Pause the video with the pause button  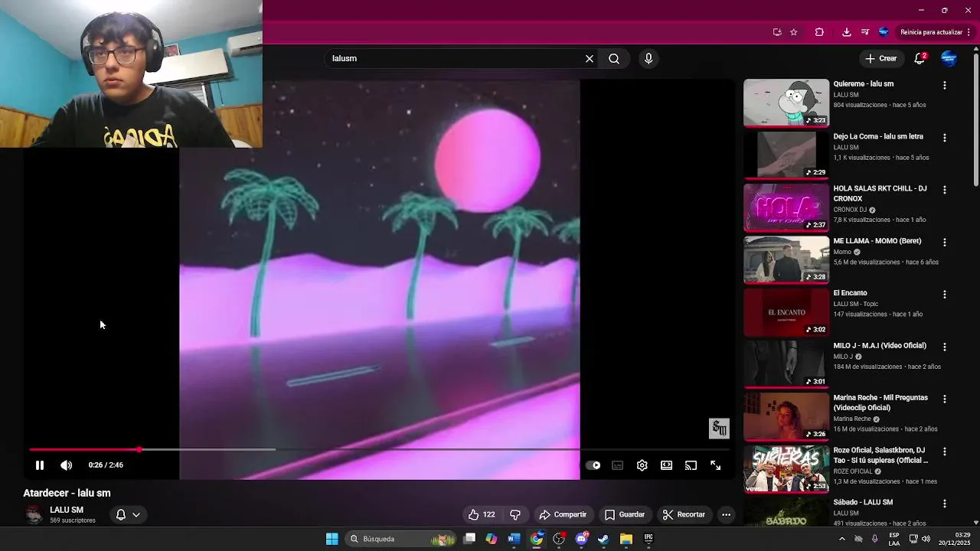coord(40,465)
